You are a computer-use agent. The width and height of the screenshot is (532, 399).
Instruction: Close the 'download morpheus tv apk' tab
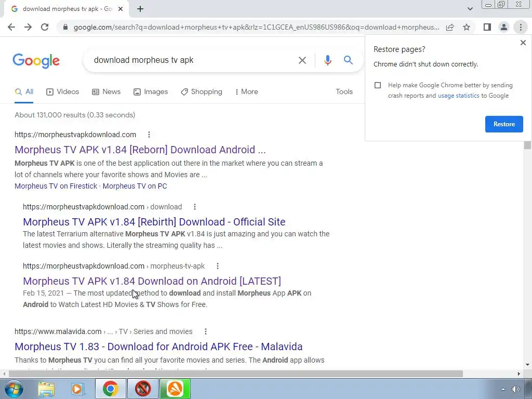coord(121,9)
